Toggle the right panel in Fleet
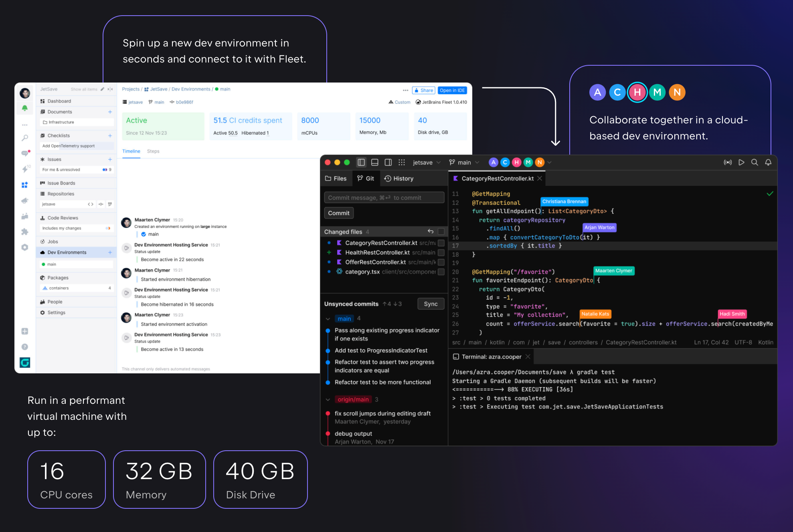The image size is (793, 532). [x=388, y=162]
